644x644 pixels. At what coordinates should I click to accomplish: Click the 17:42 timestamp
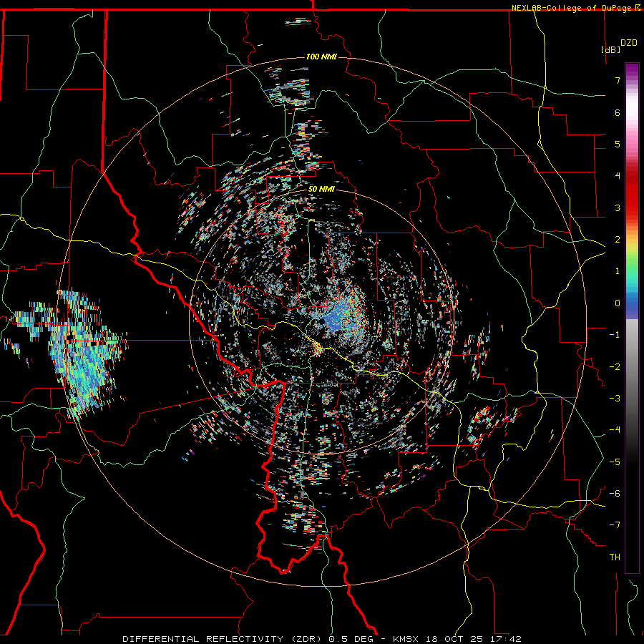(504, 639)
